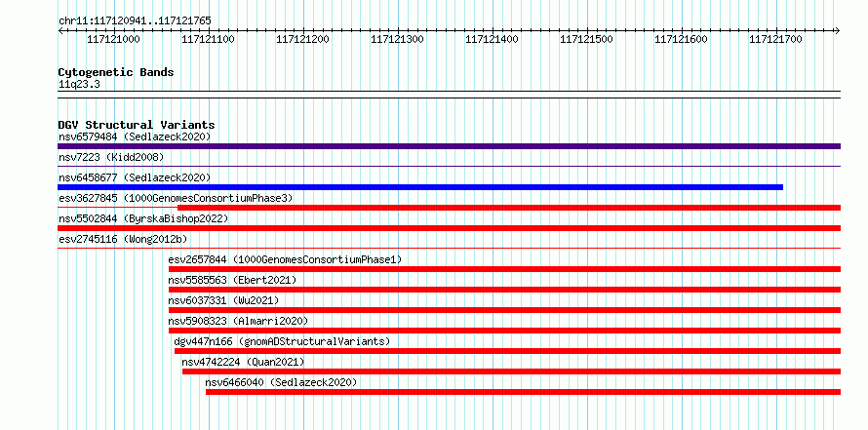
Task: Open nsv5502844 (ByrskaBishop2022) variant label
Action: (143, 218)
